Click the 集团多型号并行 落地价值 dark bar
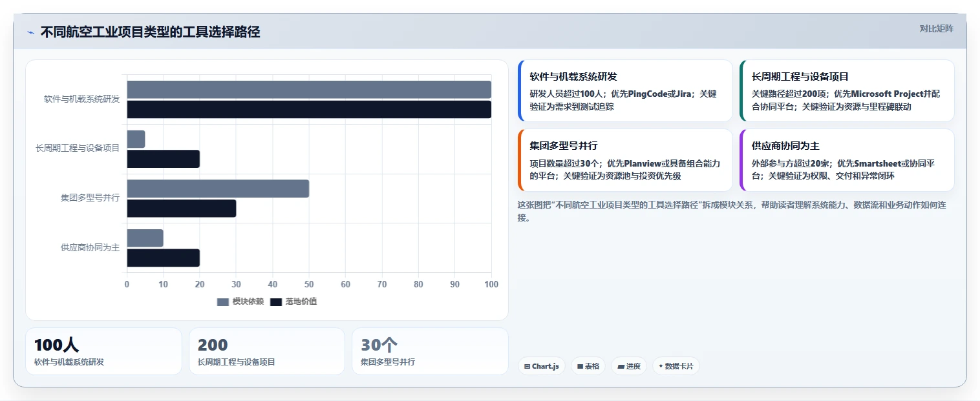 [x=181, y=209]
